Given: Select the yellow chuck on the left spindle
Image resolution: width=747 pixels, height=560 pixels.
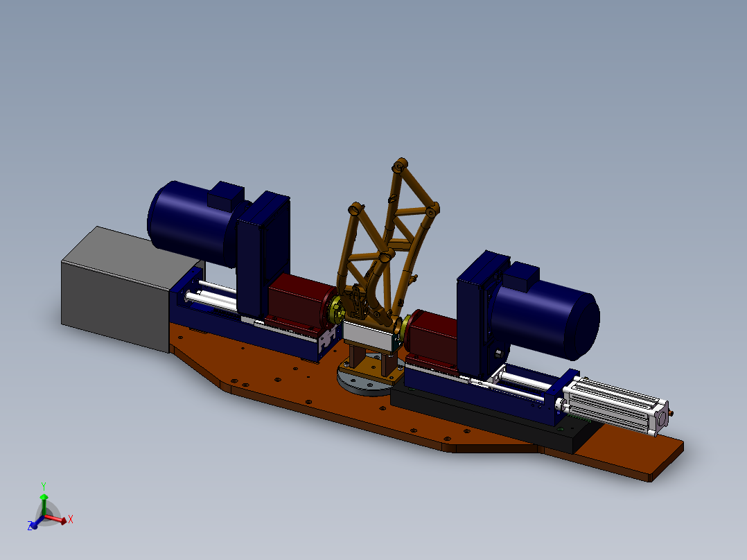Looking at the screenshot, I should click(x=337, y=310).
